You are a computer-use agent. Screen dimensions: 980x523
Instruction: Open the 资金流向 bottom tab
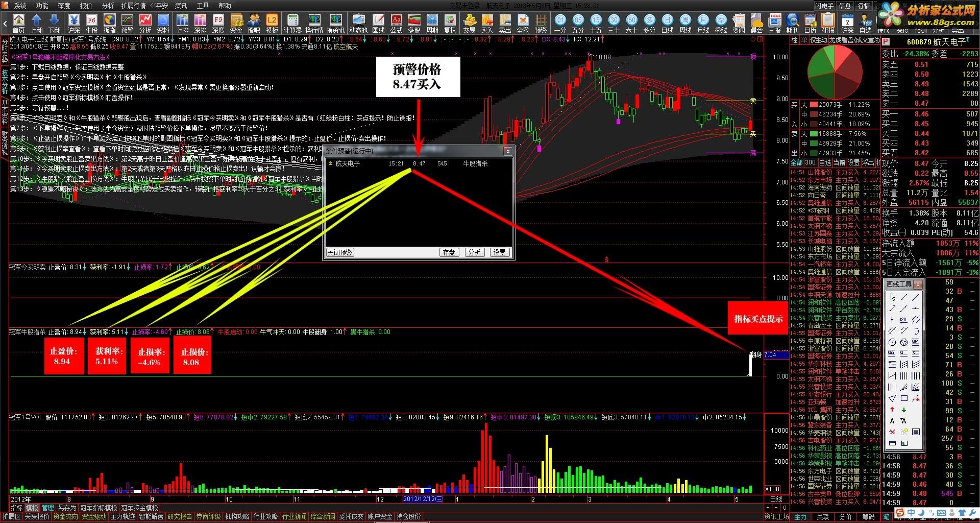[66, 516]
